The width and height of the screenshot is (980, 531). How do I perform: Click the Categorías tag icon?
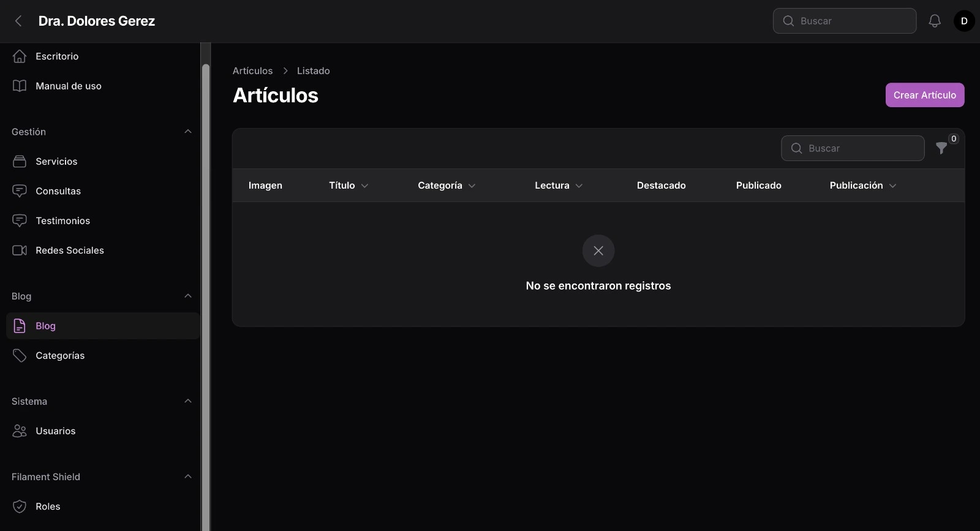pos(20,356)
